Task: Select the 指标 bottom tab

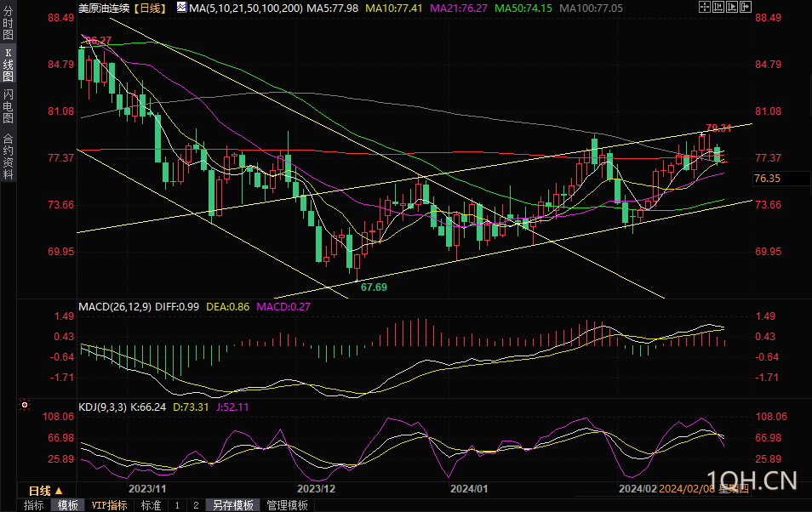Action: click(x=34, y=505)
